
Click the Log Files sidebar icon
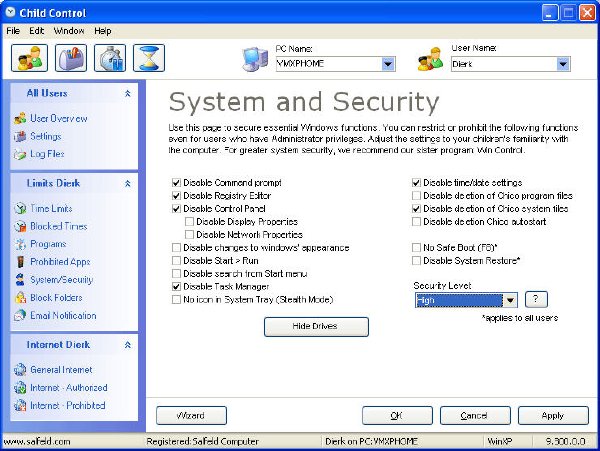coord(20,154)
